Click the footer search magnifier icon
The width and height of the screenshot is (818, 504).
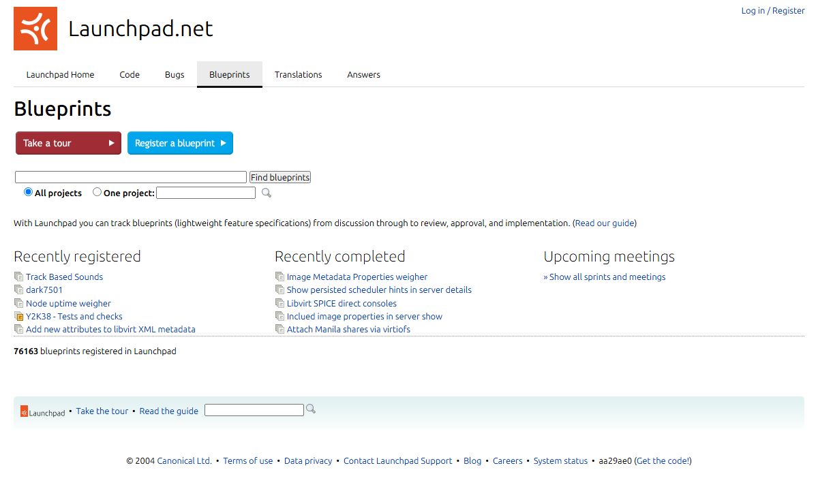(x=311, y=409)
